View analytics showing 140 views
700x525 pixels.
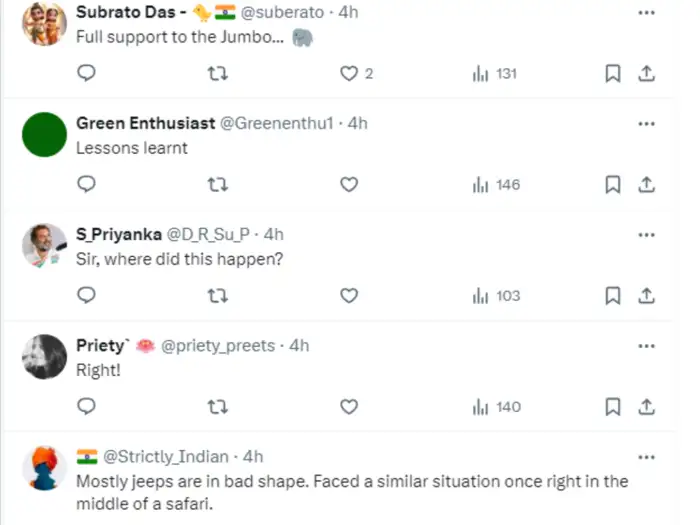pyautogui.click(x=496, y=406)
